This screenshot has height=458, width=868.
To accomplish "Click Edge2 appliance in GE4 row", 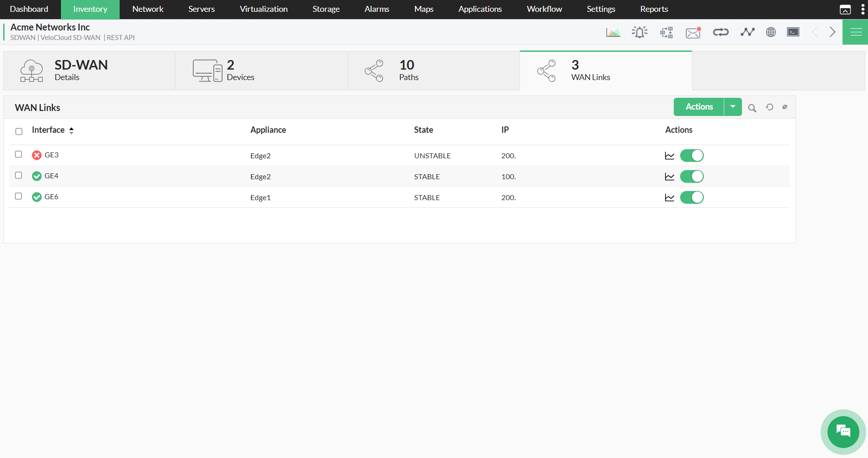I will point(260,176).
